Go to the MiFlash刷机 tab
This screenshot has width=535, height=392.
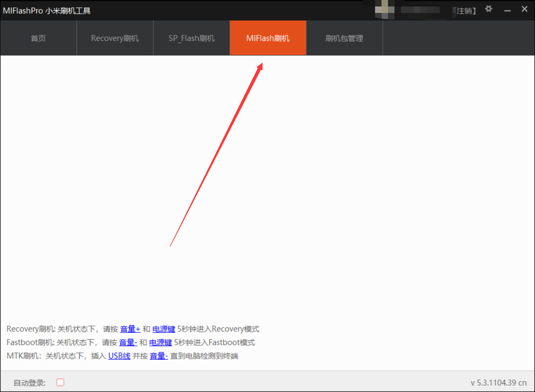(x=268, y=38)
